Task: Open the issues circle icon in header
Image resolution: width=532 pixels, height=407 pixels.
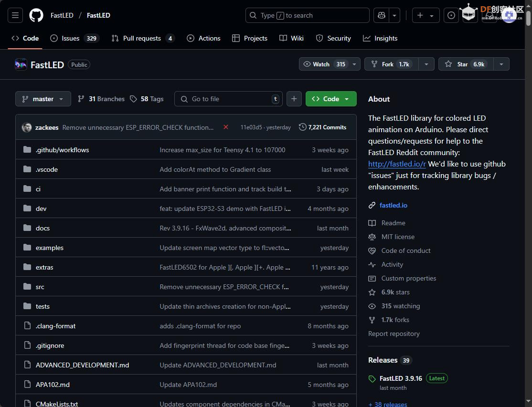Action: [451, 15]
